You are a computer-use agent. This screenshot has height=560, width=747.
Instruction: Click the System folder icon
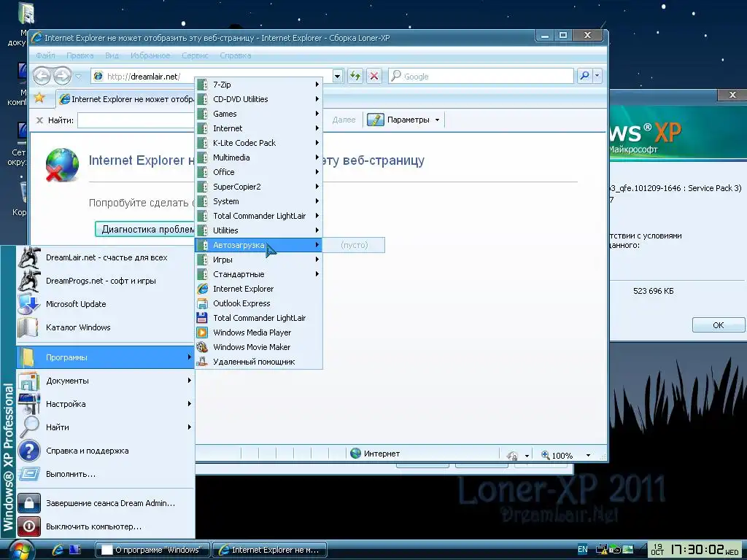click(x=203, y=201)
